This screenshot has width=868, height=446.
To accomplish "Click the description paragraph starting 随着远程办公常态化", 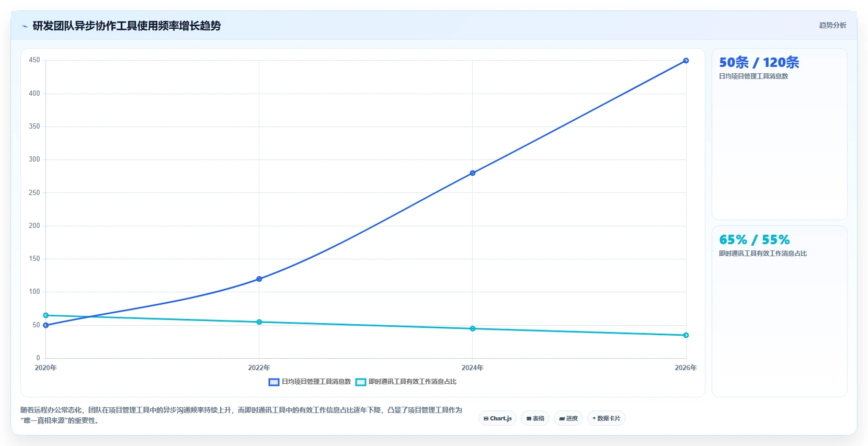I will coord(242,415).
